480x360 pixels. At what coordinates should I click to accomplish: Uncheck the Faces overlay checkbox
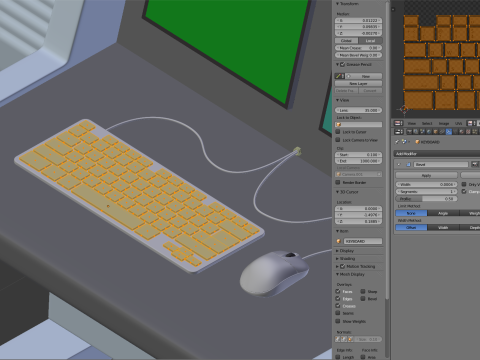[x=338, y=291]
